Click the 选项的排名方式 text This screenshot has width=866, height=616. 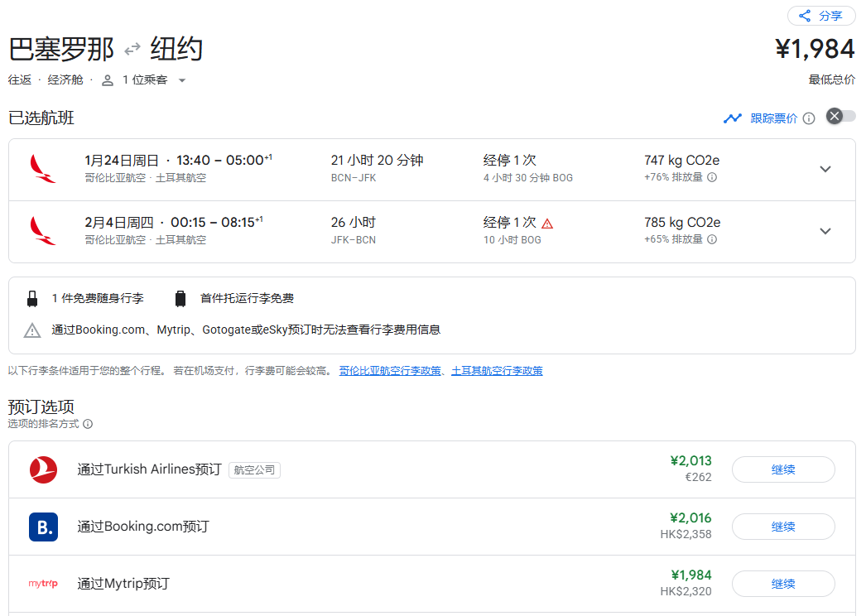pos(43,424)
